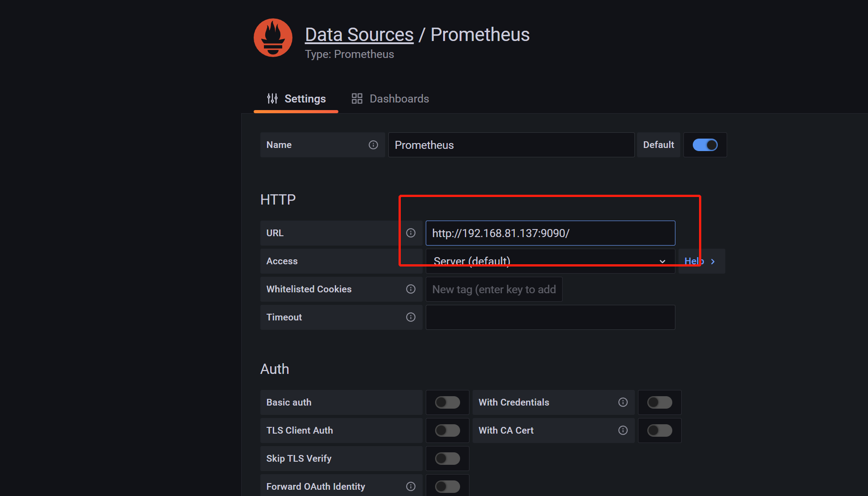Switch to the Settings tab
Viewport: 868px width, 496px height.
(296, 99)
